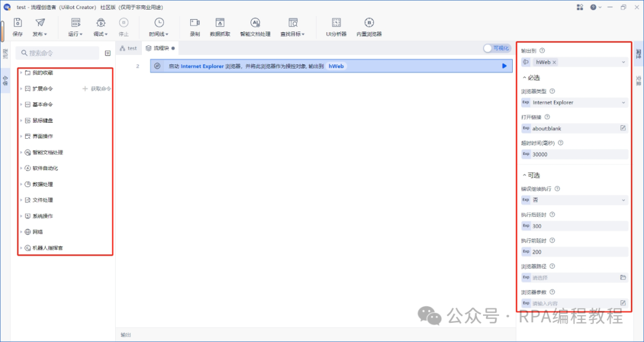The image size is (644, 342).
Task: Click the Find Target (查找目标) icon
Action: pyautogui.click(x=293, y=23)
